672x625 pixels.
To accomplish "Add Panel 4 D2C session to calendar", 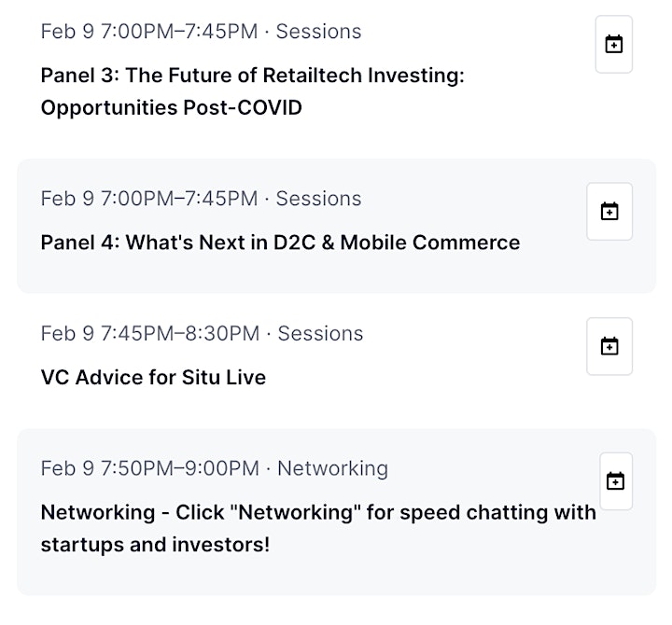I will click(609, 211).
